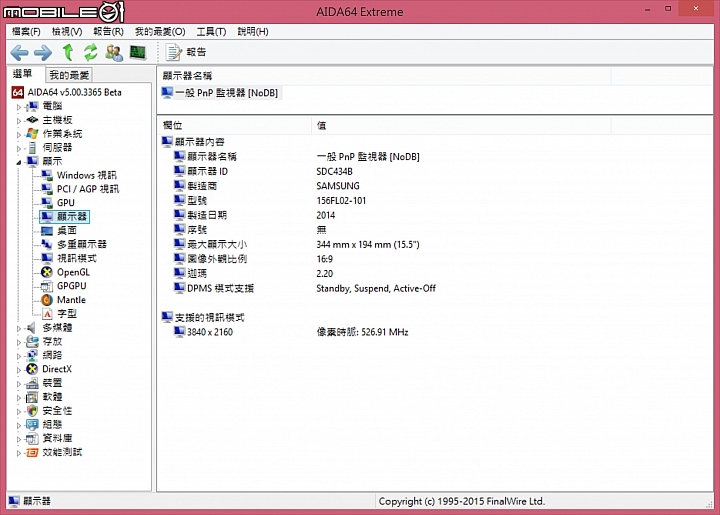The height and width of the screenshot is (515, 720).
Task: Open the 檔案(F) menu
Action: pos(26,31)
